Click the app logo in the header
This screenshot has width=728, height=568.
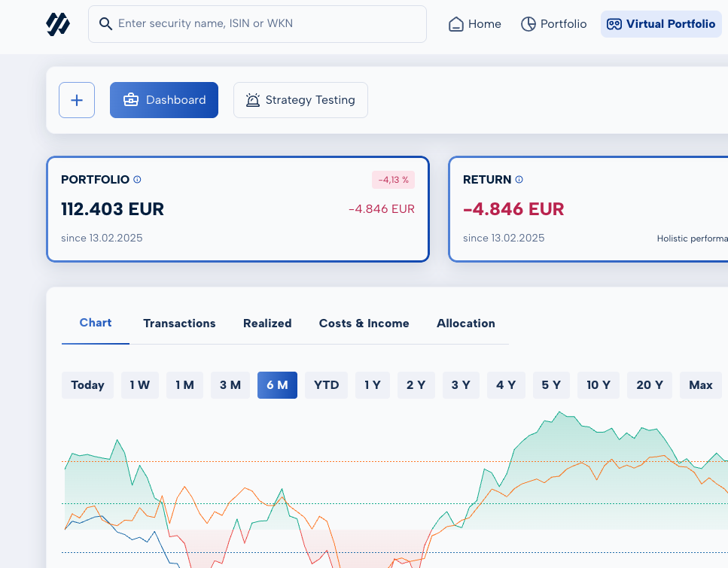[58, 24]
